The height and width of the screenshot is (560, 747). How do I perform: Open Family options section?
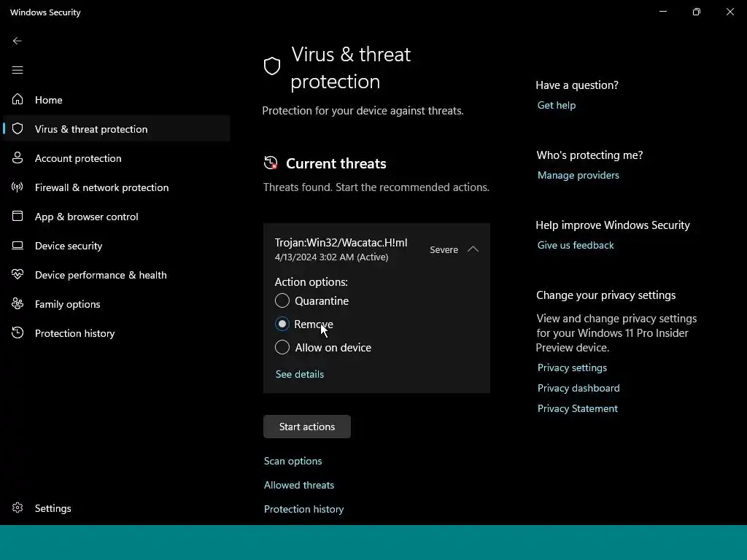pos(117,304)
